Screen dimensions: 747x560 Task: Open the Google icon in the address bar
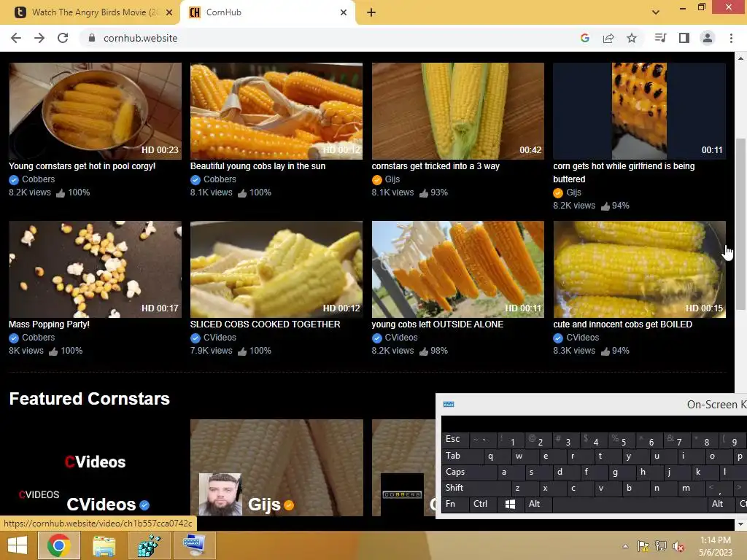[x=585, y=38]
